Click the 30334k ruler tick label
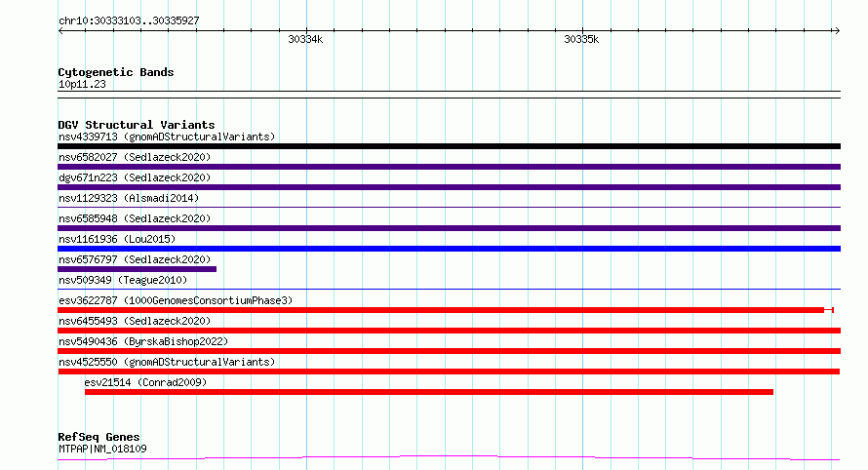This screenshot has width=868, height=470. [305, 39]
